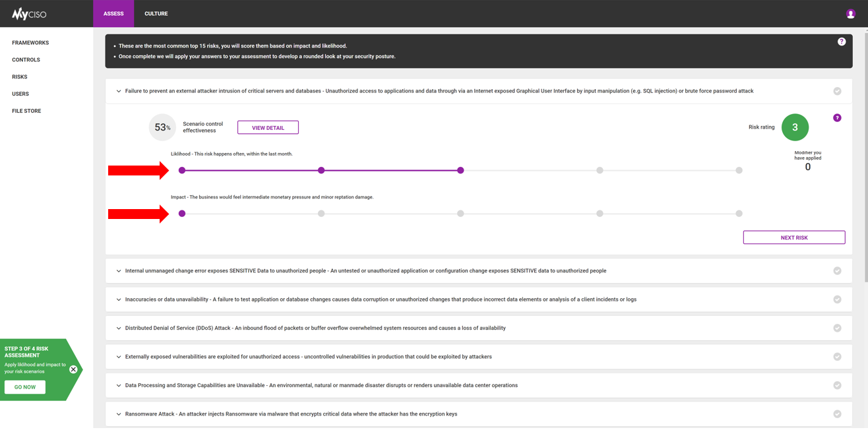Click the GO NOW button

[25, 387]
